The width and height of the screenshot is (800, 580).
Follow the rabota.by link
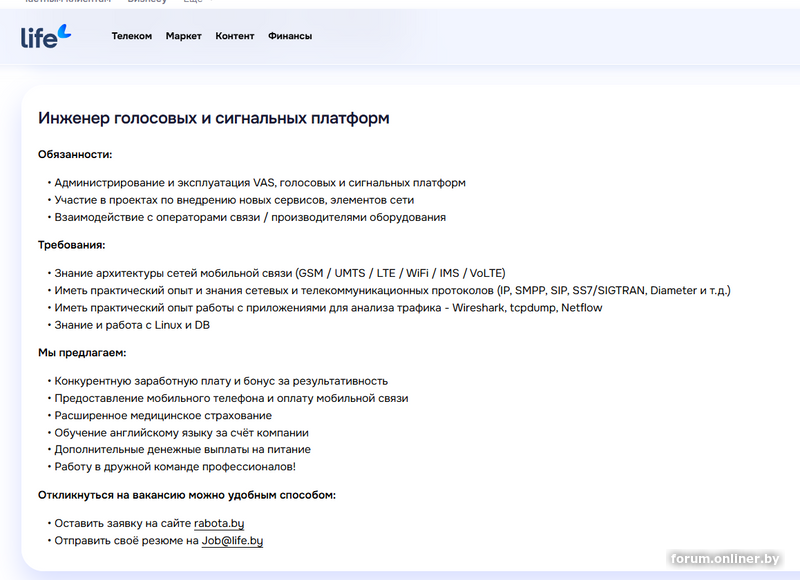219,523
